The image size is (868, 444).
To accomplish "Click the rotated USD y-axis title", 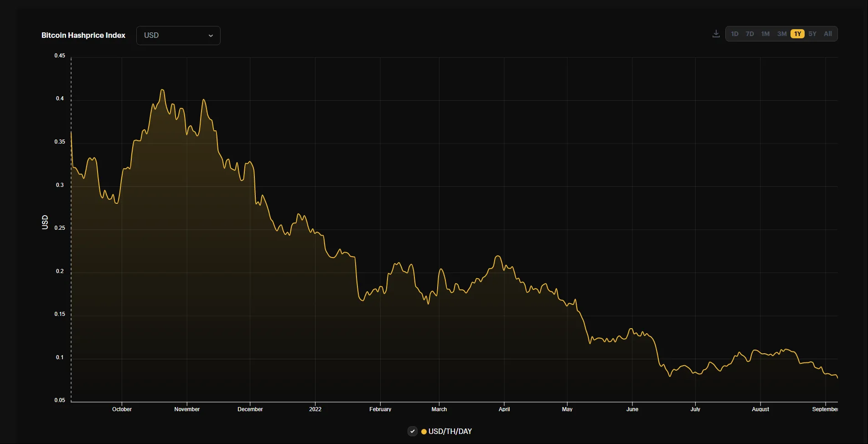I will (45, 222).
